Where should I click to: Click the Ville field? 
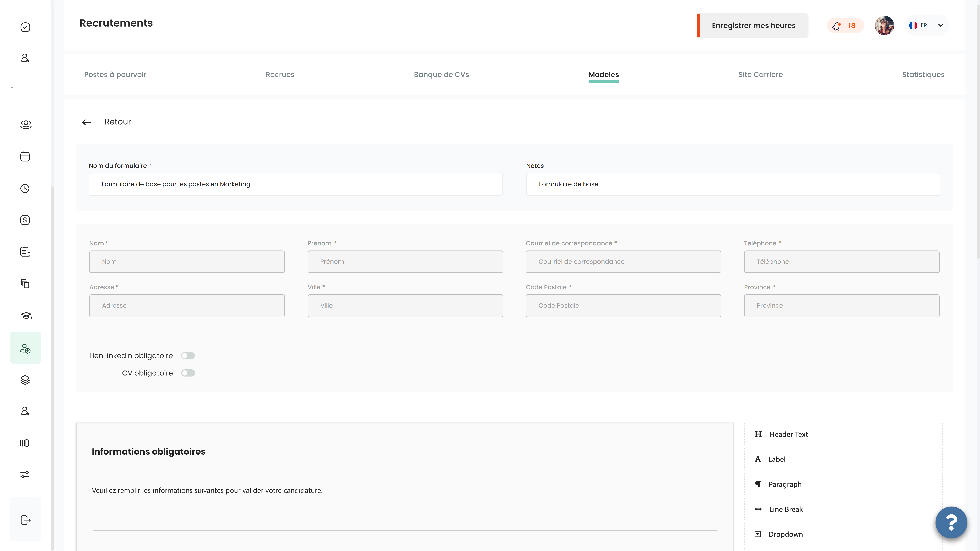405,306
